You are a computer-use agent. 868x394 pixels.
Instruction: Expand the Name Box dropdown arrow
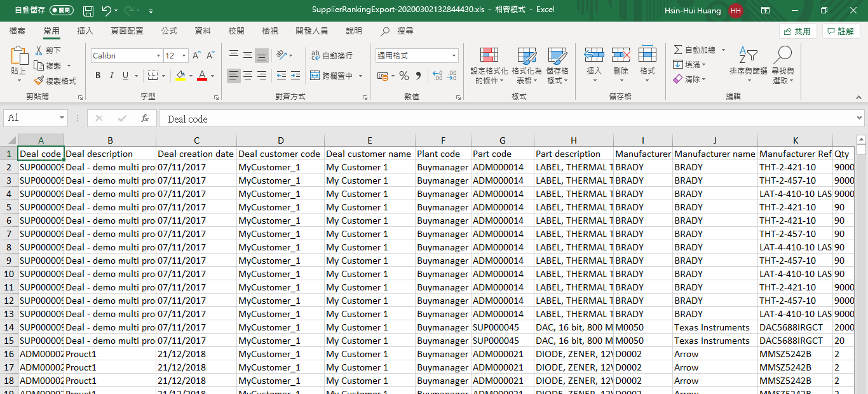[62, 118]
